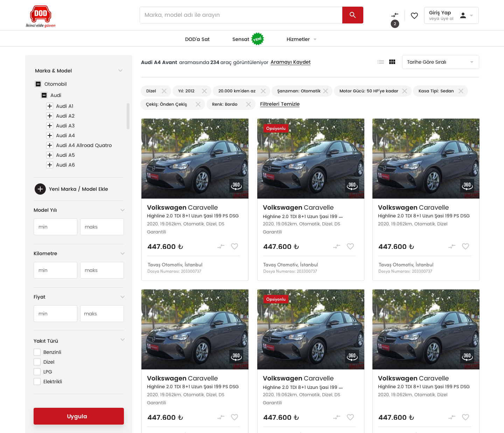The width and height of the screenshot is (504, 433).
Task: Add first top-row Caravelle to compare
Action: pyautogui.click(x=221, y=246)
